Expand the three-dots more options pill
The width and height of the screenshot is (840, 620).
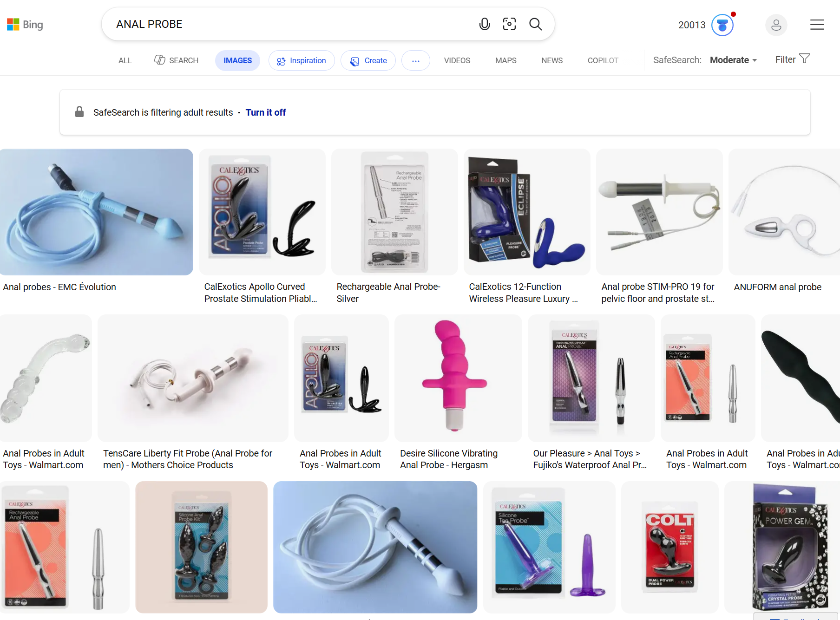[415, 60]
